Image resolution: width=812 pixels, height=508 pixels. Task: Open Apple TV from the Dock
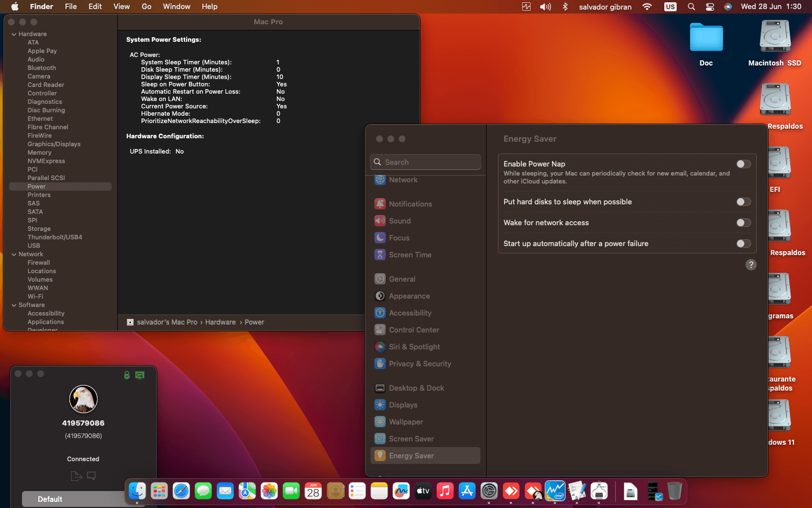423,491
